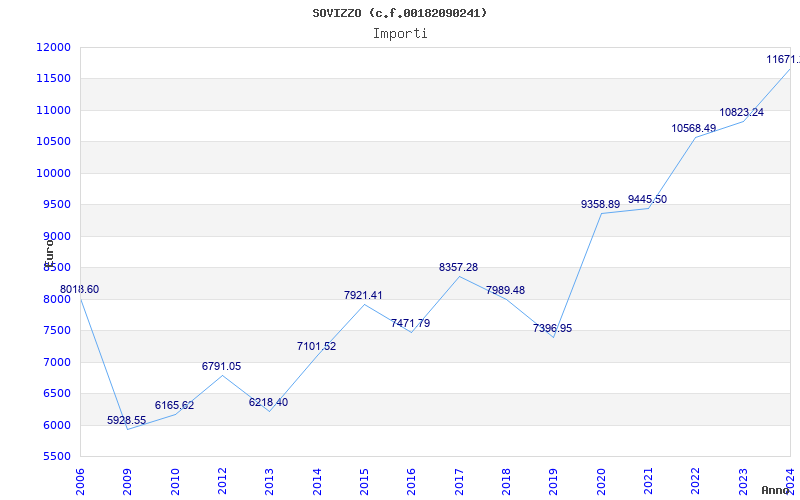Viewport: 800px width, 500px height.
Task: Click the Importi subtitle
Action: 400,34
